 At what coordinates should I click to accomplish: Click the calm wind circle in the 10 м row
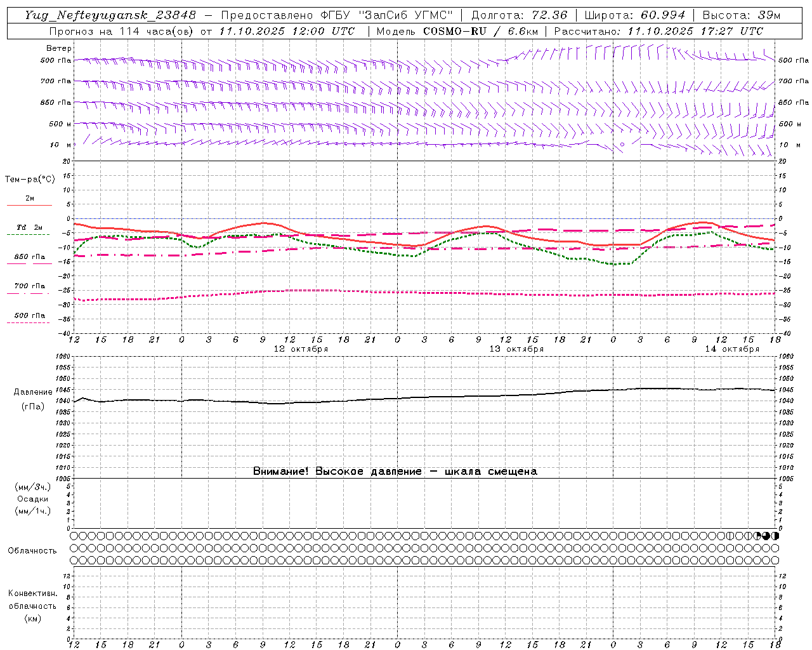pyautogui.click(x=622, y=145)
